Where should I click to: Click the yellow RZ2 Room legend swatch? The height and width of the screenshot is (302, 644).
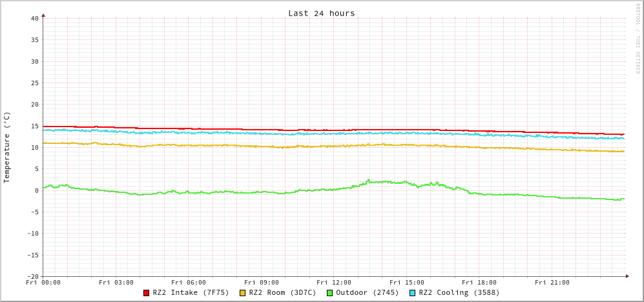243,293
